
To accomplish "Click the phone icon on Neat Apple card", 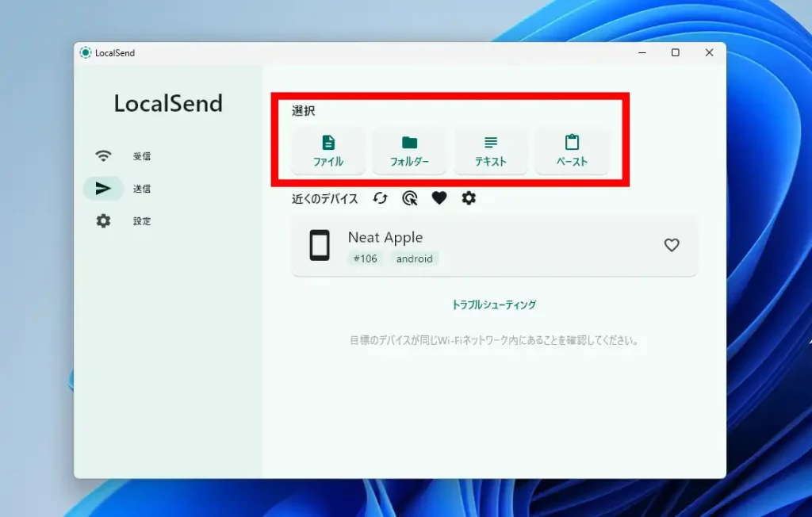I will coord(320,246).
